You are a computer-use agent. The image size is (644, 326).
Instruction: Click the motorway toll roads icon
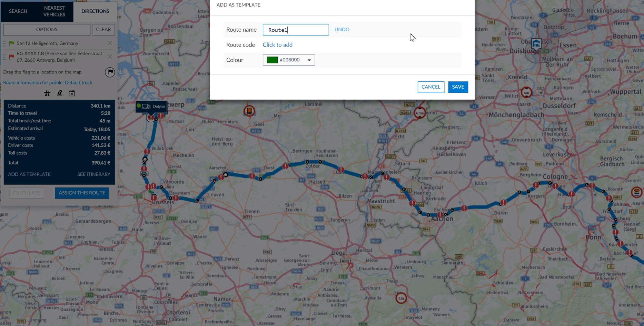47,93
